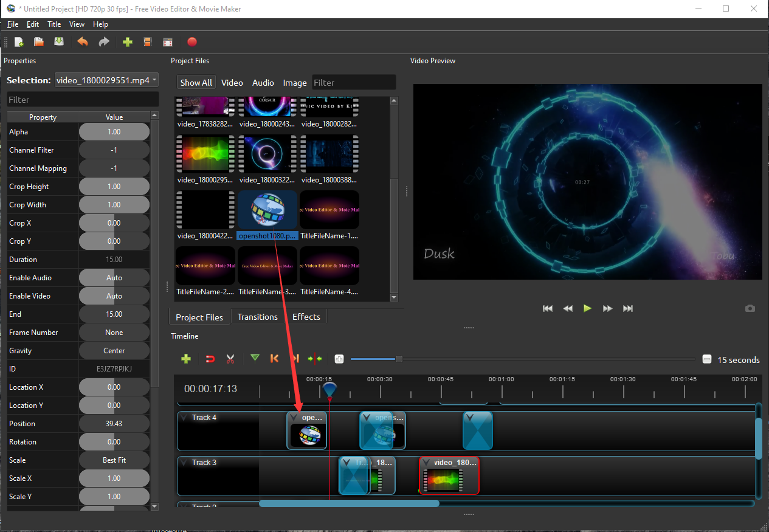Open the Selection dropdown for video_1800029551.mp4
The width and height of the screenshot is (769, 532).
click(106, 80)
